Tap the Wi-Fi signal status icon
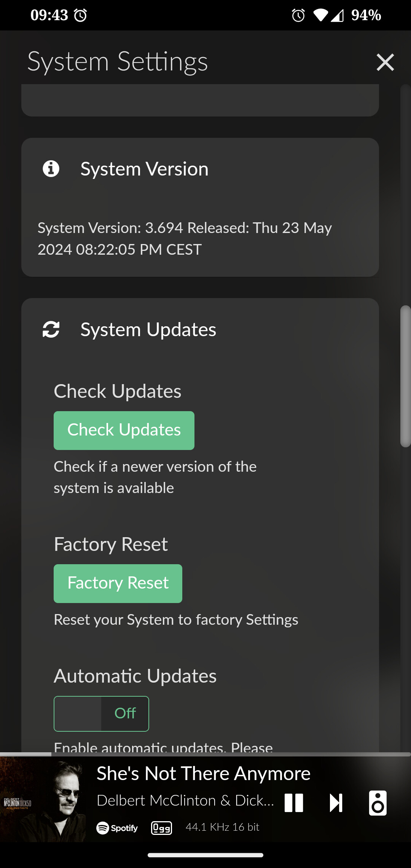 click(x=320, y=15)
